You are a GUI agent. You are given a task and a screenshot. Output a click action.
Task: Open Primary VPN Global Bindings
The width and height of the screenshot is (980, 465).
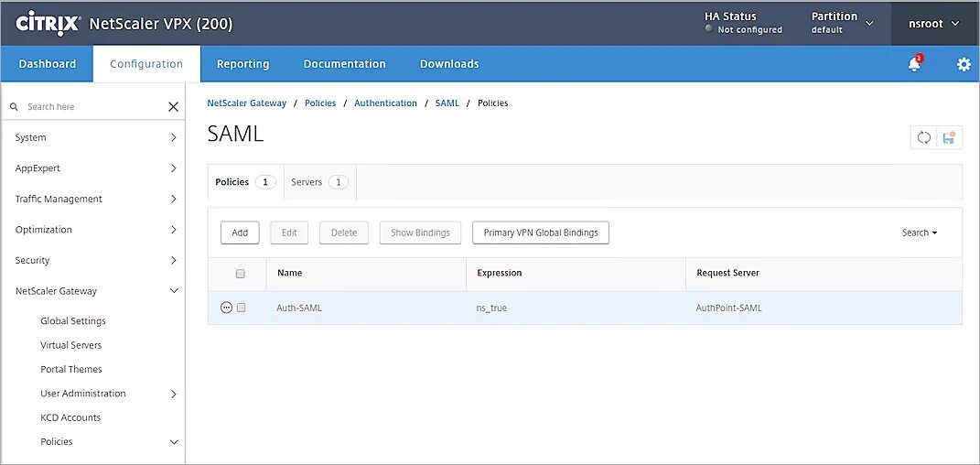[x=541, y=232]
